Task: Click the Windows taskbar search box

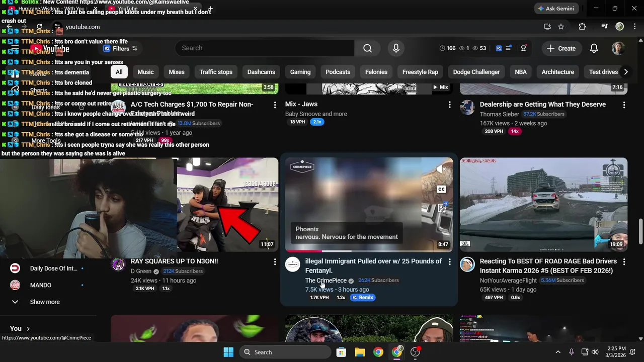Action: (x=285, y=352)
